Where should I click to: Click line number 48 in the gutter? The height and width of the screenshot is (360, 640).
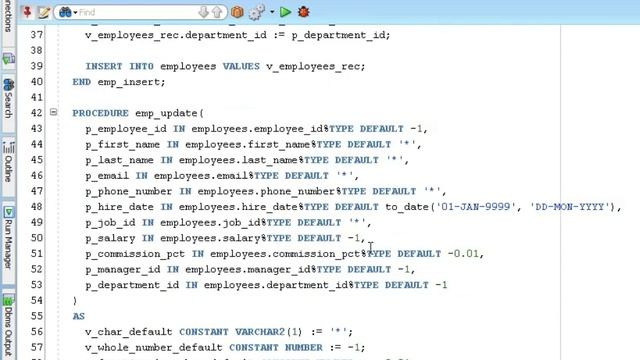(x=37, y=207)
